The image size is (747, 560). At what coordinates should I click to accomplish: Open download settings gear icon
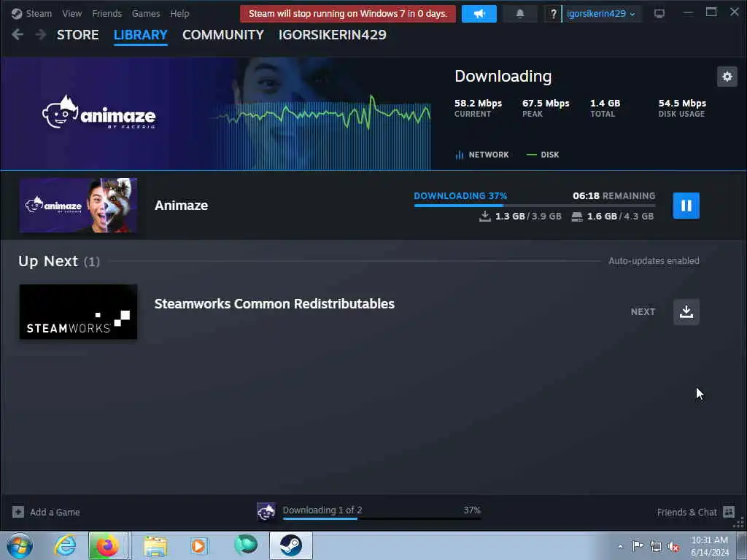pyautogui.click(x=727, y=77)
